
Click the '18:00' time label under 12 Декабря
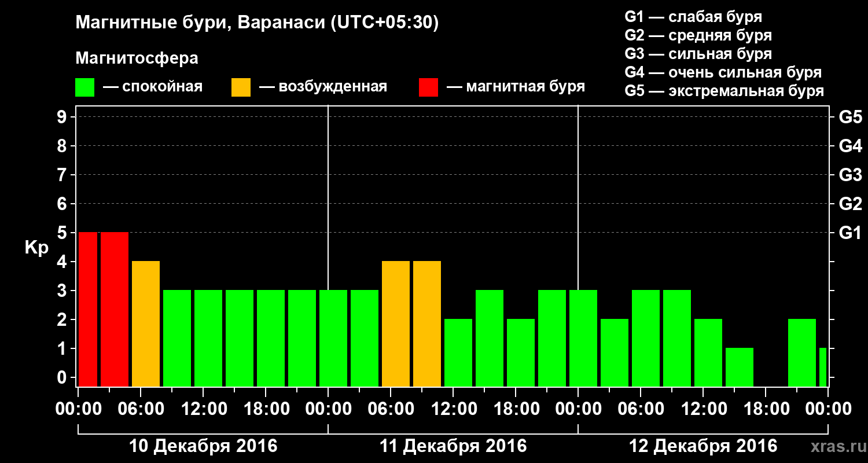[766, 409]
